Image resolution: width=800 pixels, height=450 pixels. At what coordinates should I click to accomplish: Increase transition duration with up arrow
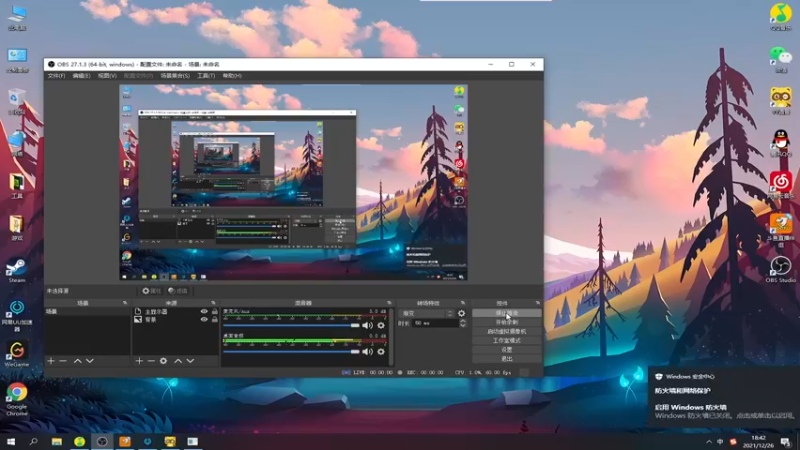tap(463, 321)
